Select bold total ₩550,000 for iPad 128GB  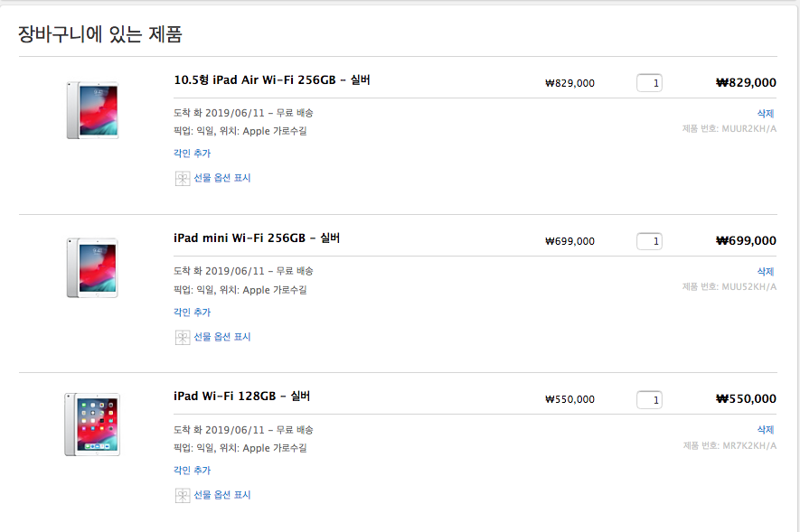(x=746, y=398)
